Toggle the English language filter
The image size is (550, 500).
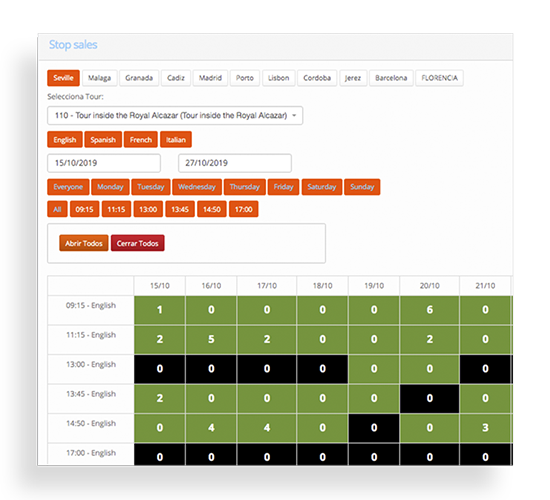coord(65,140)
